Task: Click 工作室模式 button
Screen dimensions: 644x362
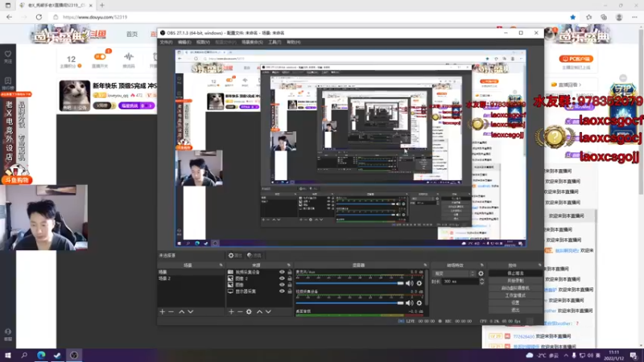Action: pyautogui.click(x=515, y=295)
